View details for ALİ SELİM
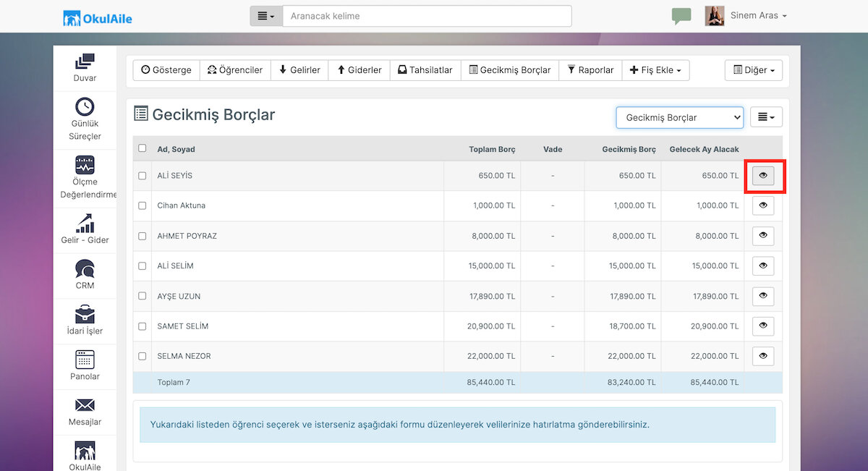868x471 pixels. click(763, 266)
